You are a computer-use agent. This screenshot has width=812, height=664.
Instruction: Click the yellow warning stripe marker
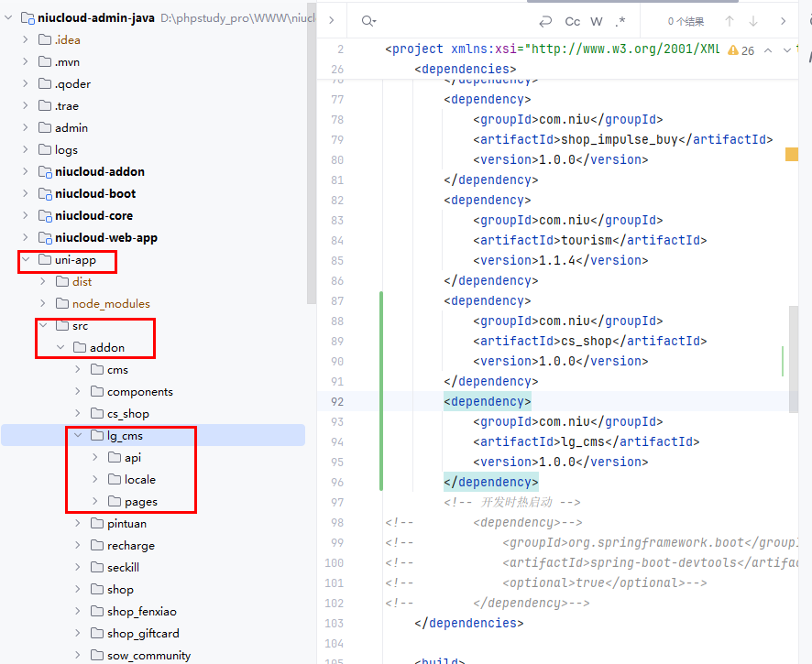click(x=792, y=155)
